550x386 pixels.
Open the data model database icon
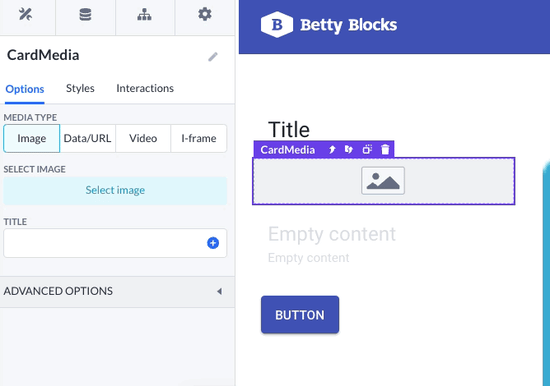pos(85,14)
